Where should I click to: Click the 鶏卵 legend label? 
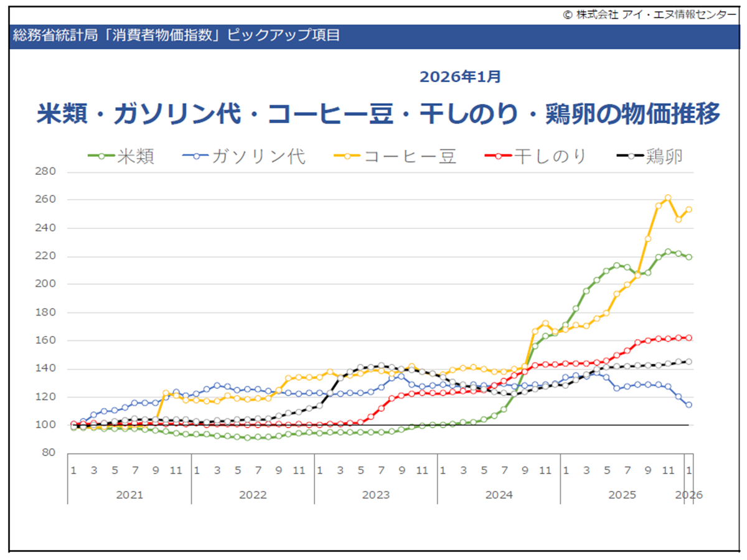[x=664, y=156]
